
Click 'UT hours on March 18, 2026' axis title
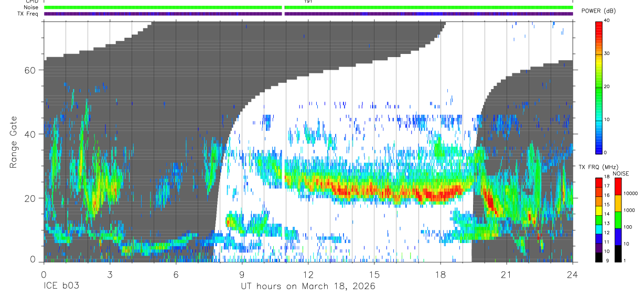click(308, 287)
